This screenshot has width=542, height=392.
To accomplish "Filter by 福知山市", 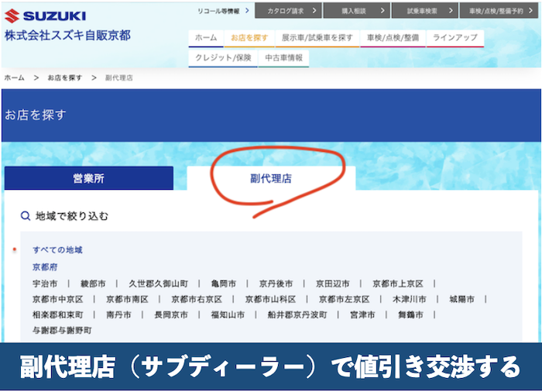I will [228, 315].
